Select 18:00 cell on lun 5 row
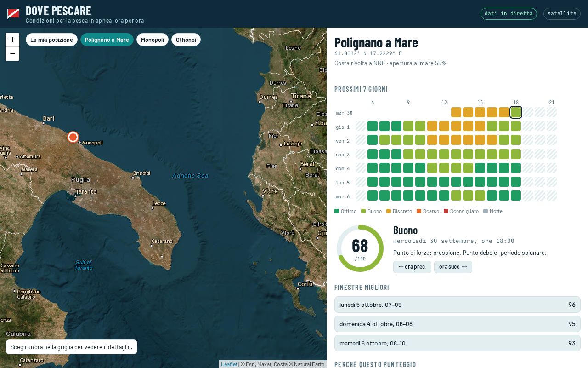 click(516, 182)
